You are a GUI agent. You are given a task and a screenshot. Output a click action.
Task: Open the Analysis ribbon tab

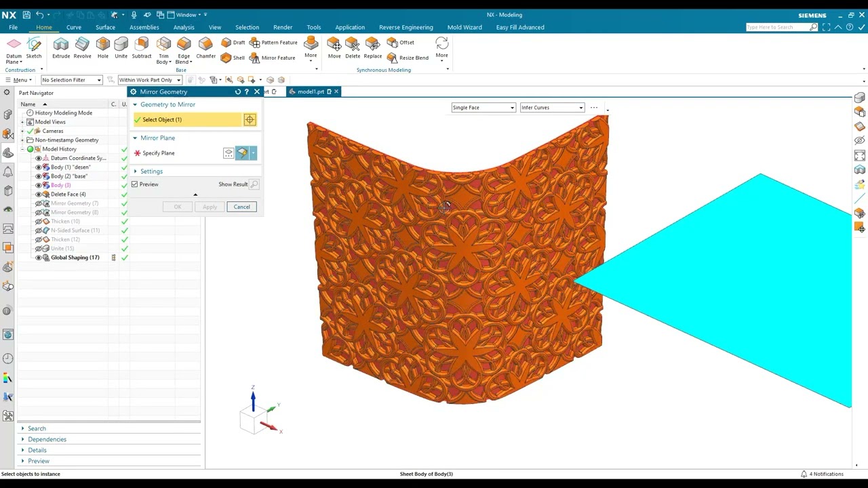click(x=184, y=27)
